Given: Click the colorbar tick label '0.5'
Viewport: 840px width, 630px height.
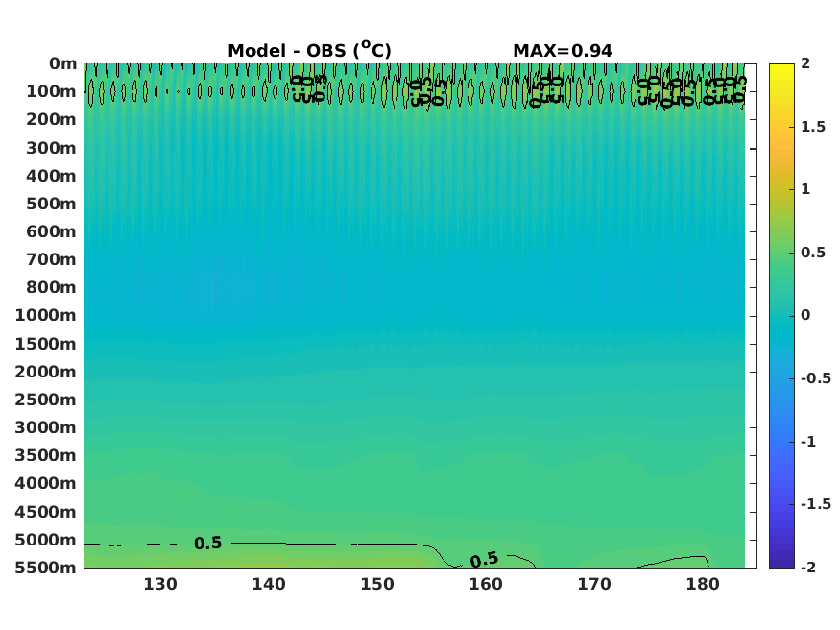Looking at the screenshot, I should click(x=813, y=253).
